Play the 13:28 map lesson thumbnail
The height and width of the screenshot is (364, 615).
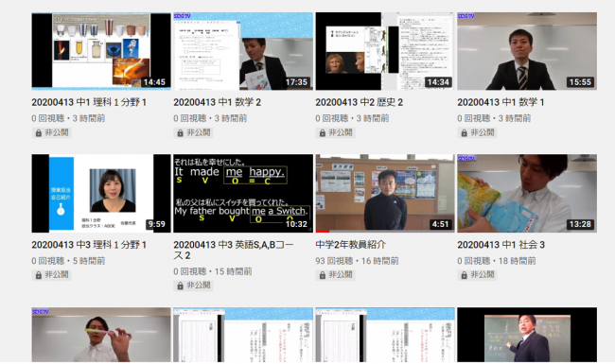click(527, 193)
